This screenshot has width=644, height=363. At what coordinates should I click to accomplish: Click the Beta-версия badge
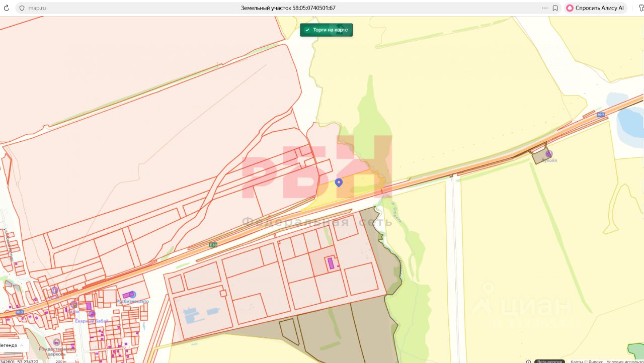tap(549, 361)
